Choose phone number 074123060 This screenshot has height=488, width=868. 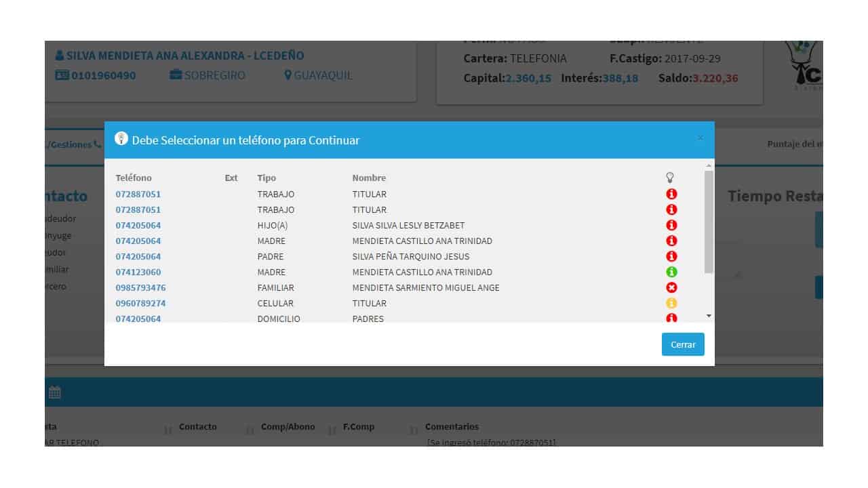pos(138,272)
